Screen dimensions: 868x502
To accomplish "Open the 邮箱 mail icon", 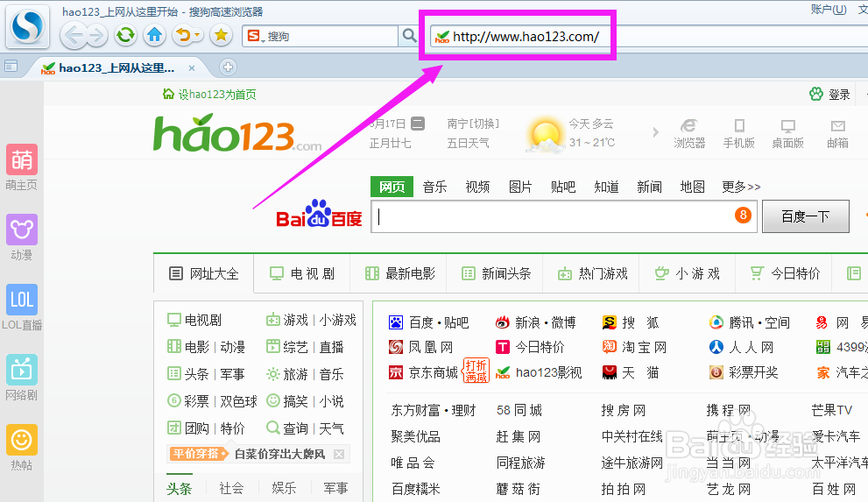I will coord(837,134).
